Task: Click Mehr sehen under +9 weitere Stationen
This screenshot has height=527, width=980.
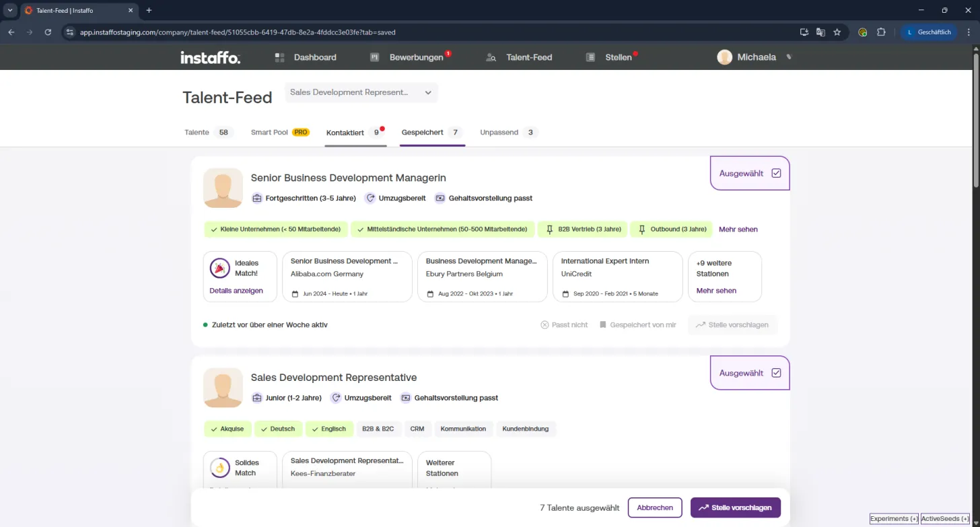Action: tap(716, 291)
